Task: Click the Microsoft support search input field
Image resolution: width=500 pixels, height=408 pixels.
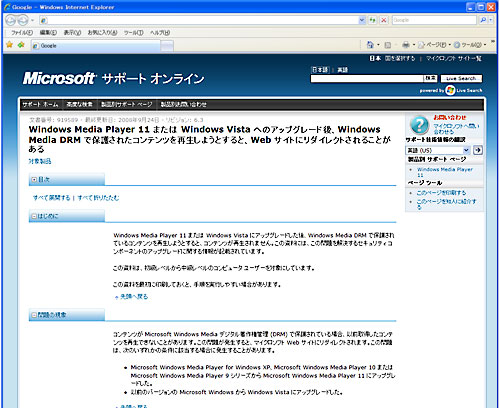Action: [x=367, y=78]
